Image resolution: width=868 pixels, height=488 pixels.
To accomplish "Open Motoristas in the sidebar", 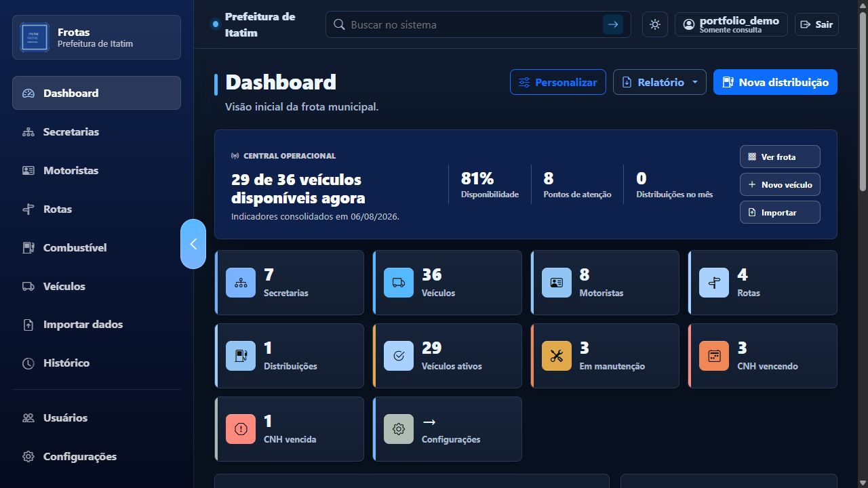I will pos(96,170).
